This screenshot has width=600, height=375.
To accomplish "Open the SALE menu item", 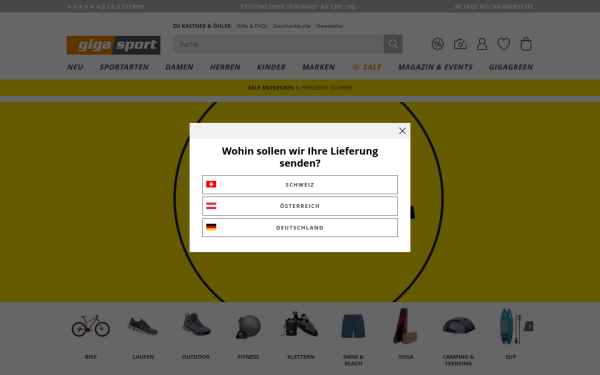I will click(x=367, y=67).
